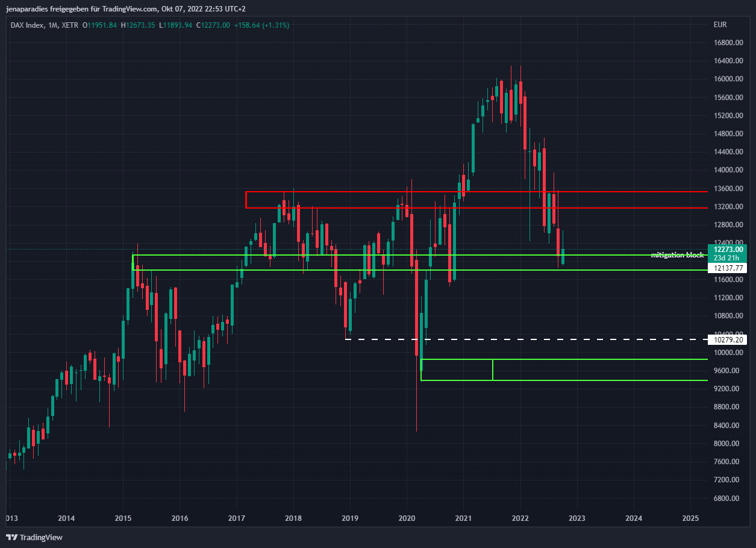
Task: Click the 2014 year label on time axis
Action: point(66,518)
